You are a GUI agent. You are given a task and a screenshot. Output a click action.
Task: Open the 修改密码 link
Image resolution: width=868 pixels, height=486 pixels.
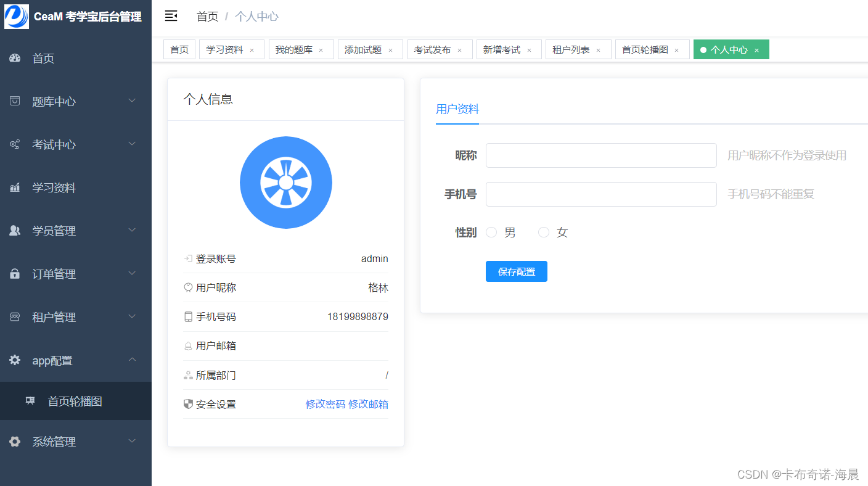point(325,404)
